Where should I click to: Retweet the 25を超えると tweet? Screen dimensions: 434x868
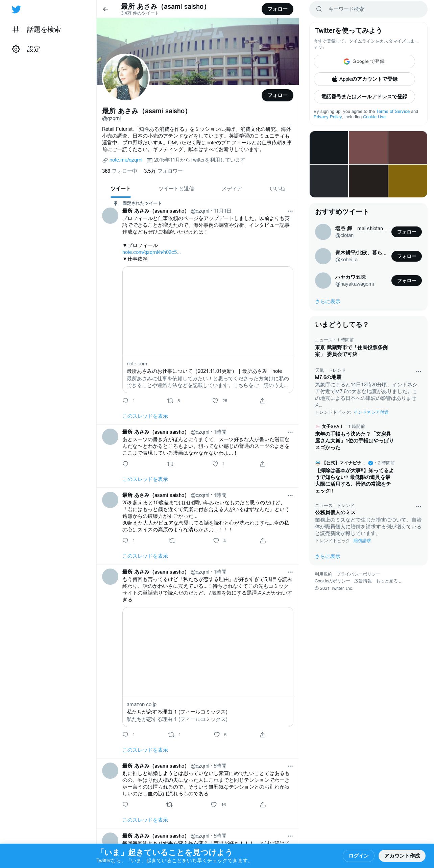[x=172, y=540]
